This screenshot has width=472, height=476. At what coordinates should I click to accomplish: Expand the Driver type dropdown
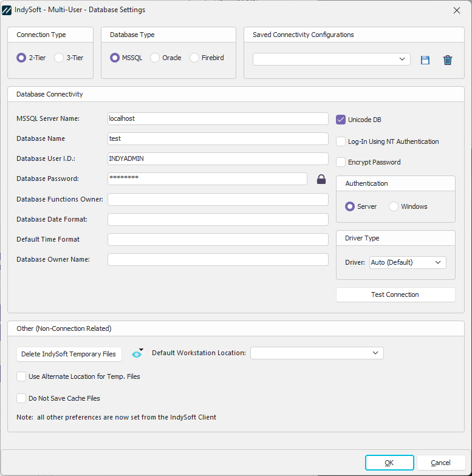[408, 262]
